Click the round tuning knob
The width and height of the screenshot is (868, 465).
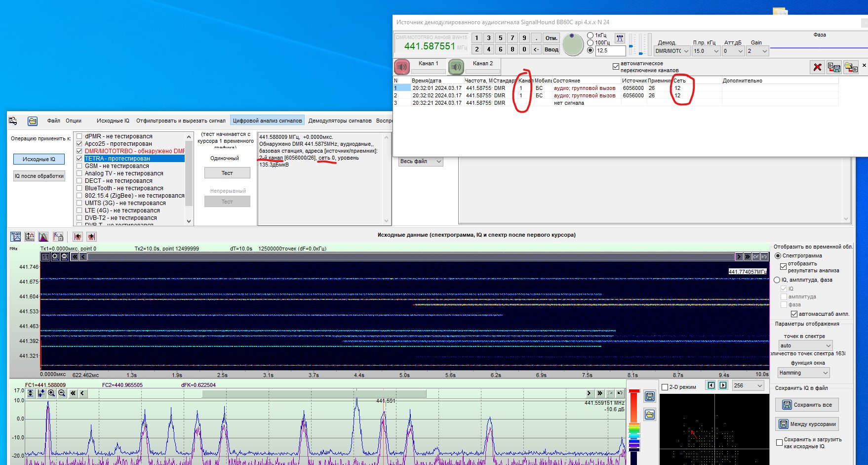[573, 44]
